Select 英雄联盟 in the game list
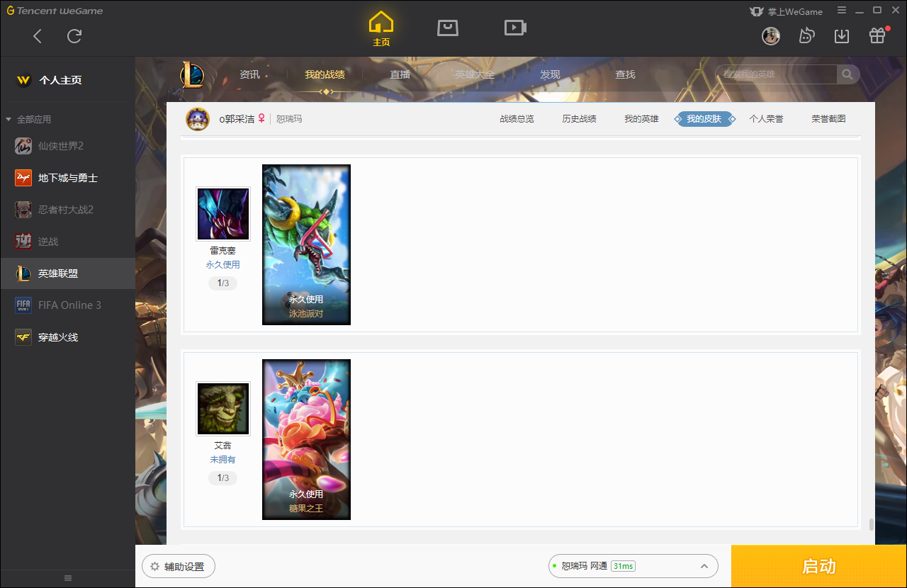 67,273
